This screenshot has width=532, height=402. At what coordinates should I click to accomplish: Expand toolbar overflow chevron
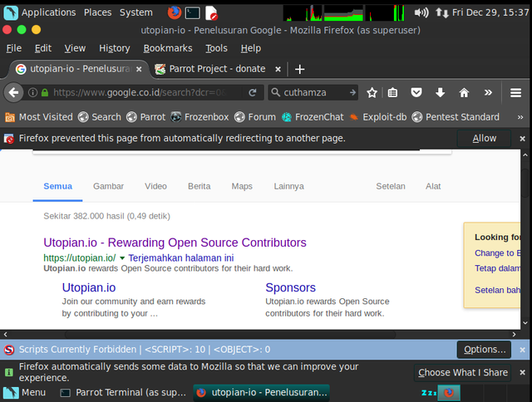tap(488, 92)
